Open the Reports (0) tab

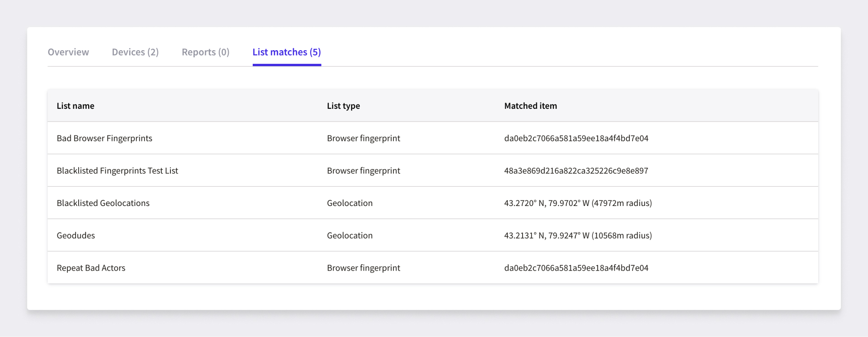(x=205, y=52)
